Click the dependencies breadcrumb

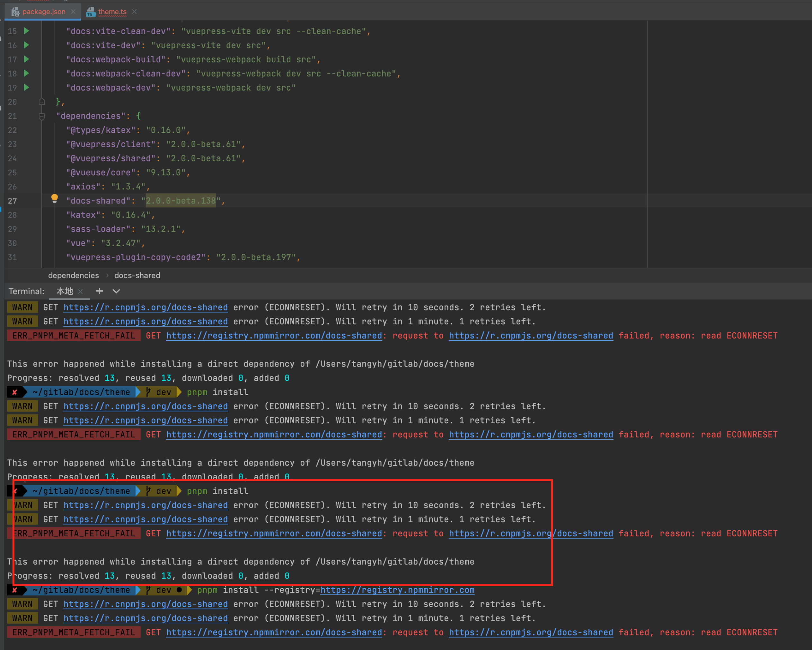(74, 276)
